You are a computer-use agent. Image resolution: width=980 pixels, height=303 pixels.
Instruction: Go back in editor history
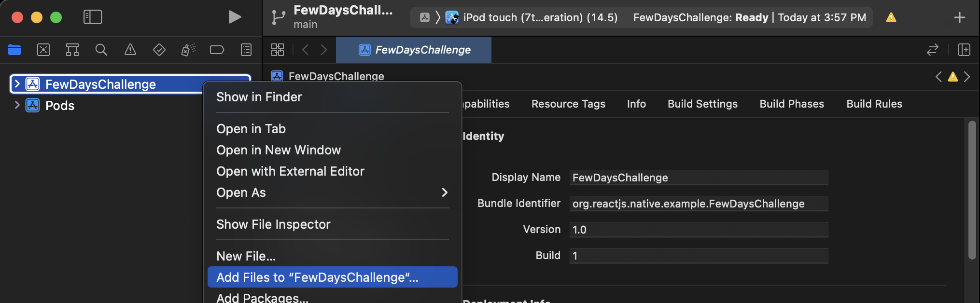coord(305,50)
